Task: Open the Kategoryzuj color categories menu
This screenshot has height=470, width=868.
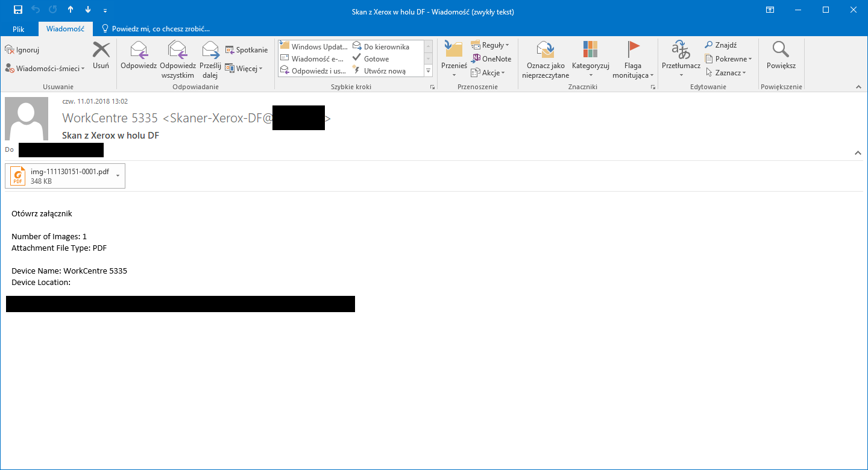Action: [x=591, y=60]
